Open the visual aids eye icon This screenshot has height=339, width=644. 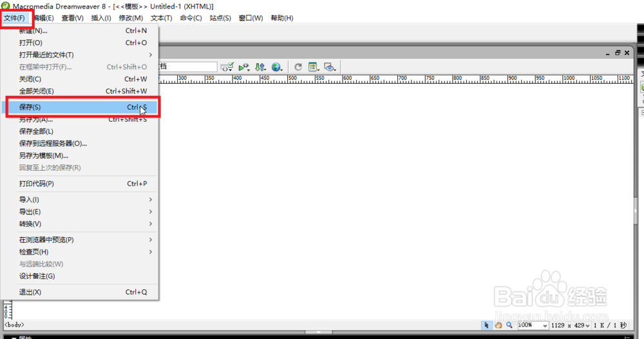pyautogui.click(x=330, y=67)
